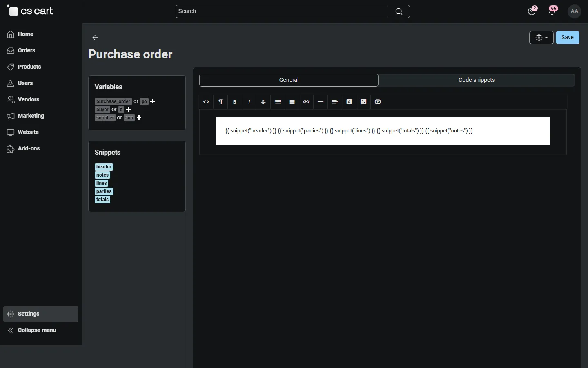
Task: Insert a video in the editor
Action: 379,102
